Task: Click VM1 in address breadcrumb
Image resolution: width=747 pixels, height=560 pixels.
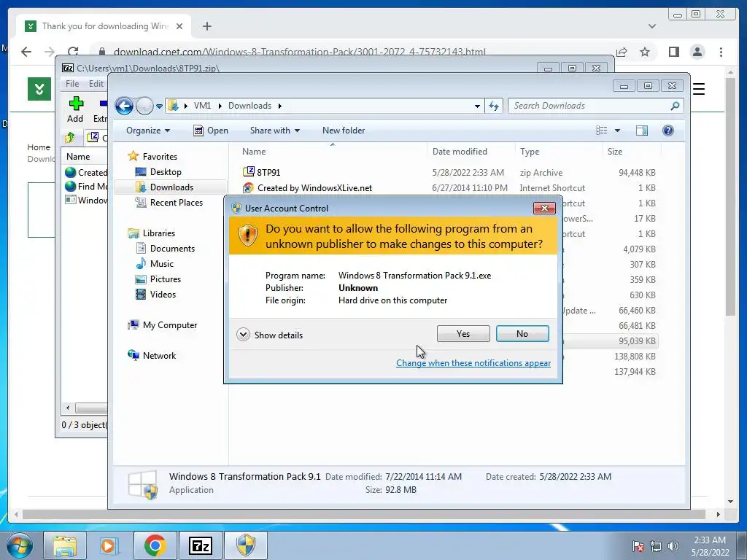Action: 202,106
